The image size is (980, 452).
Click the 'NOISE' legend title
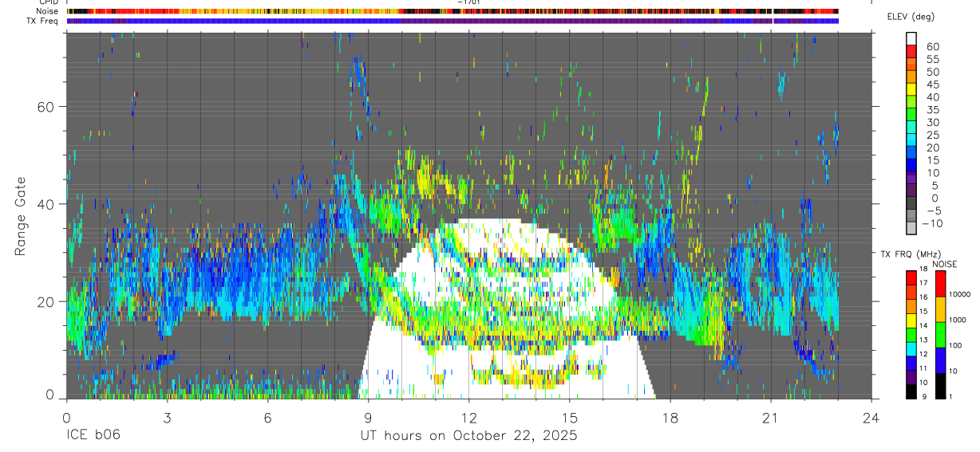[945, 264]
